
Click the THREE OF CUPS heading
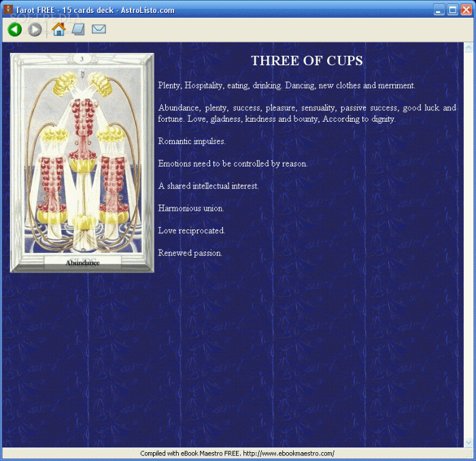(307, 61)
